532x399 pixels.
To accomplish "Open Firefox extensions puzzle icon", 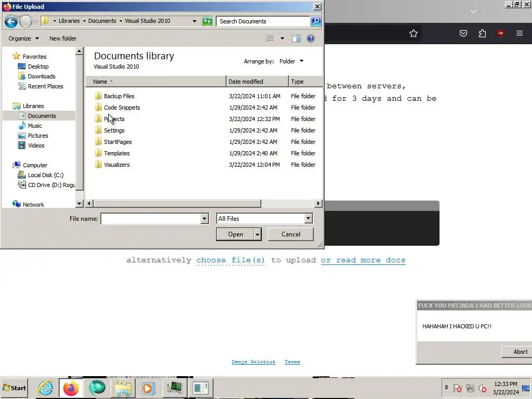I will click(x=482, y=33).
